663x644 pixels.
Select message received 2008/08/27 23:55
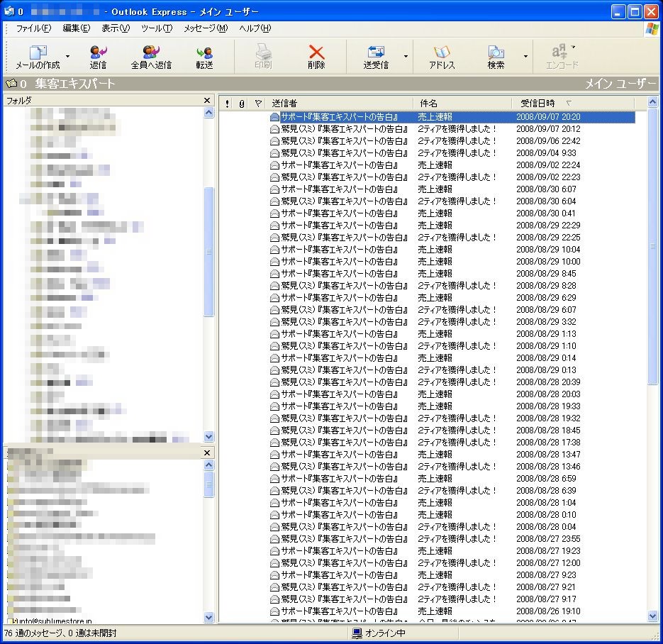[x=452, y=539]
